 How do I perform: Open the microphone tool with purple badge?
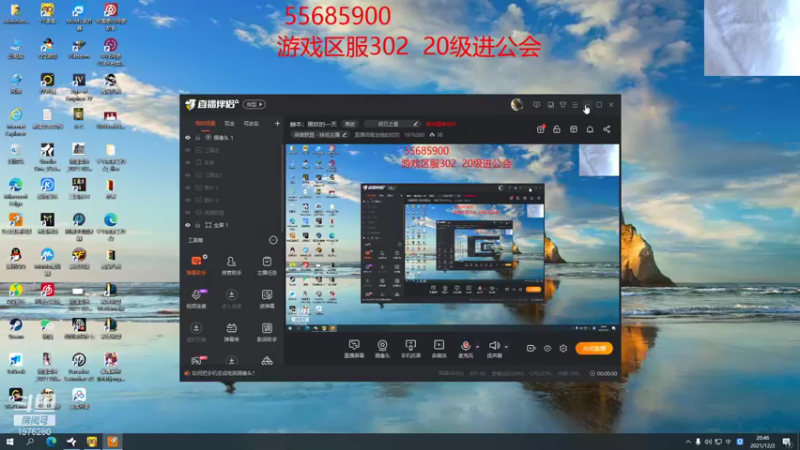(196, 299)
